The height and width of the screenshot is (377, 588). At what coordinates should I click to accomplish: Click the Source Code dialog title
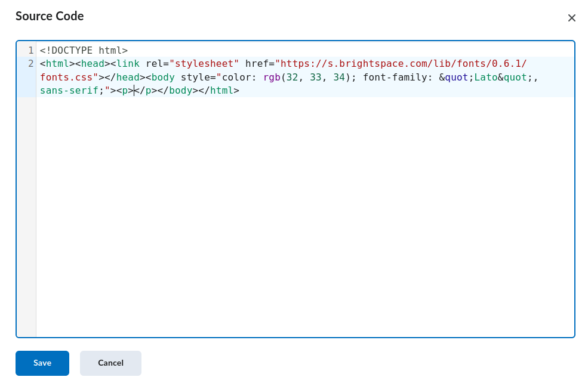tap(50, 16)
